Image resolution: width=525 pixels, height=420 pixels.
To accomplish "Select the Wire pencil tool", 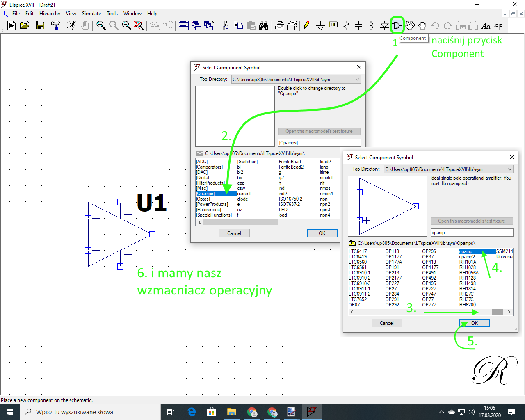I will (x=307, y=25).
